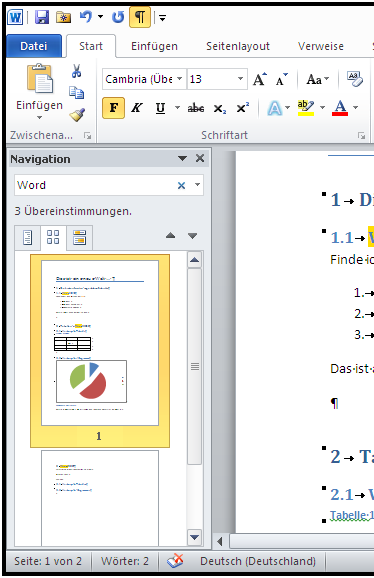Close the Navigation pane

tap(200, 158)
